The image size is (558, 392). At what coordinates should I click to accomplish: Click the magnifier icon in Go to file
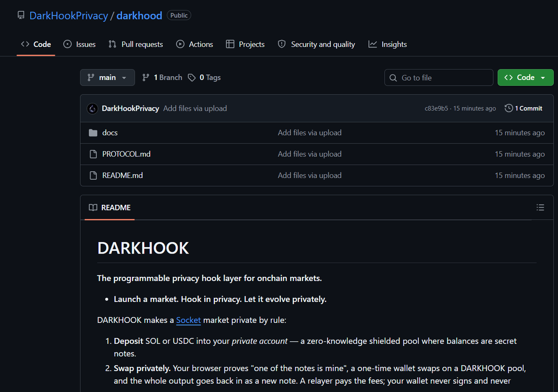[x=393, y=78]
